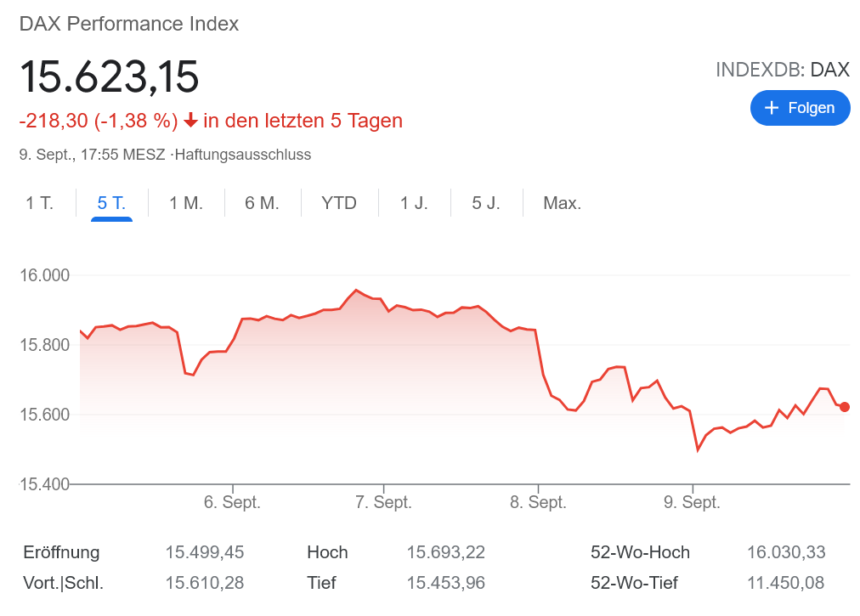
Task: Switch to the 6 M. tab
Action: point(262,203)
